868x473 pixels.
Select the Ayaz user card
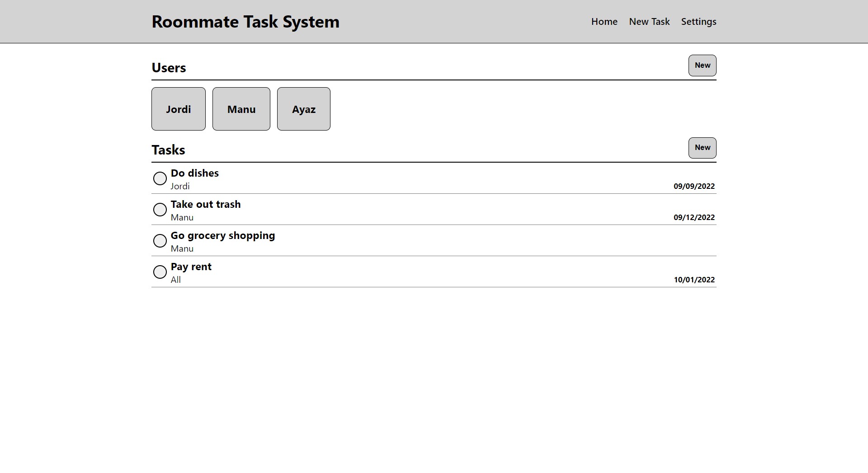(x=303, y=108)
